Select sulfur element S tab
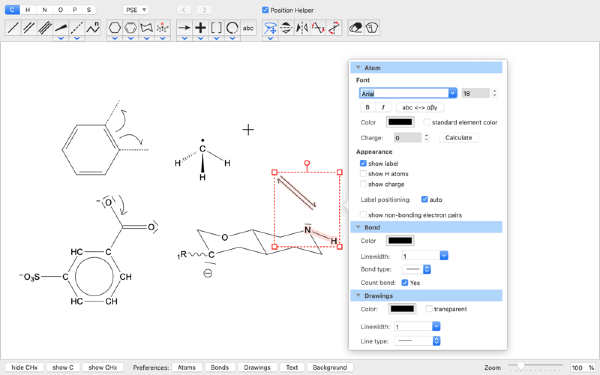The image size is (600, 375). point(89,10)
